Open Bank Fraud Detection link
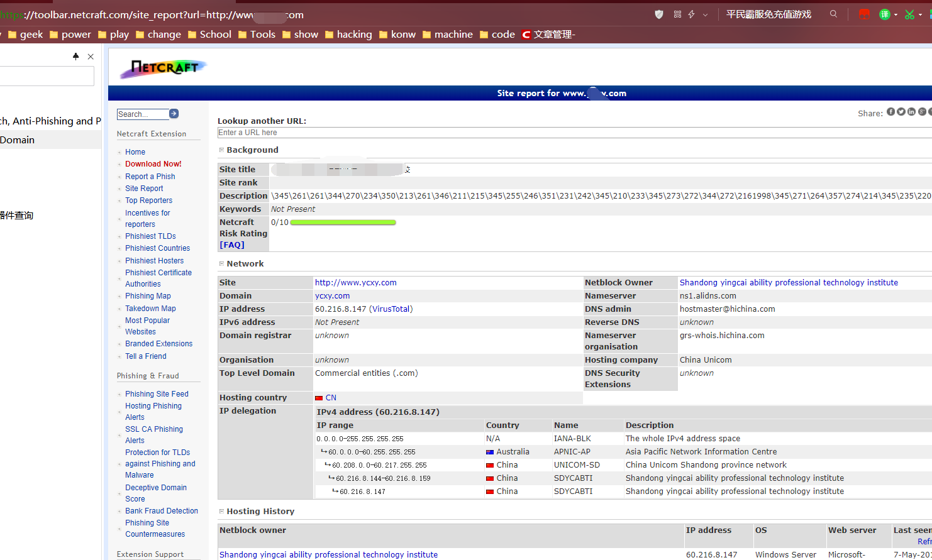 (x=162, y=510)
